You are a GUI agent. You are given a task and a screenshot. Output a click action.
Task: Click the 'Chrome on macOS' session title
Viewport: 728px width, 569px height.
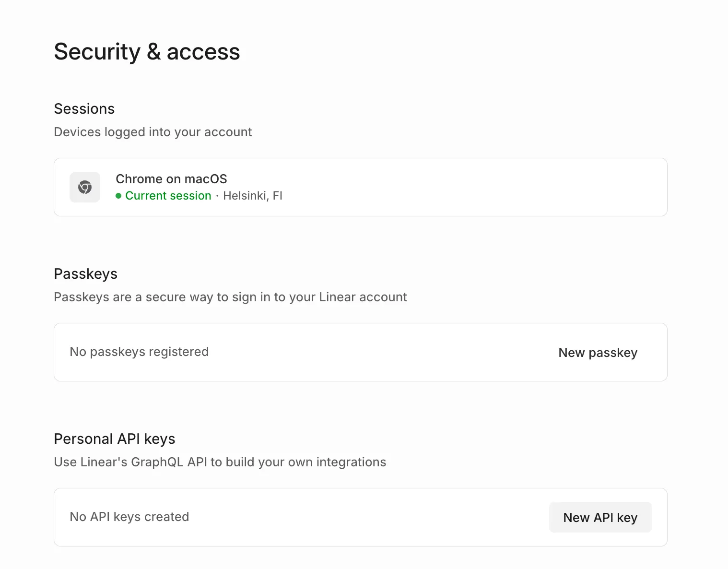(x=172, y=179)
